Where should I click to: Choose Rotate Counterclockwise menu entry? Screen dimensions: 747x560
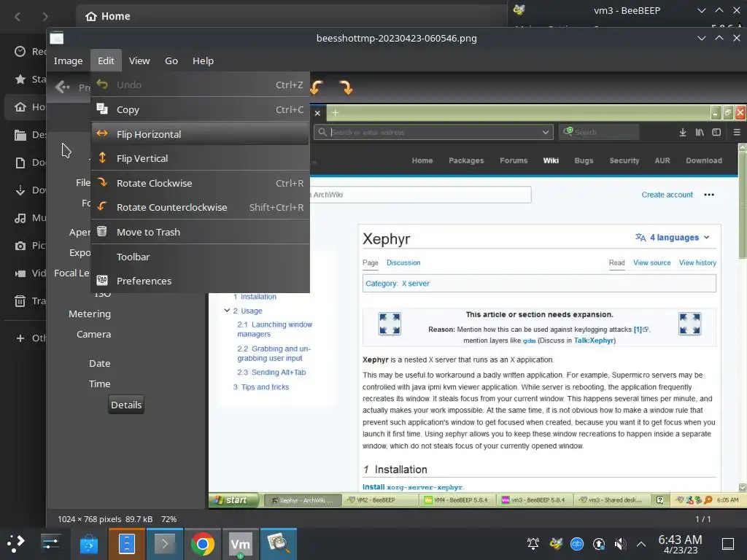(x=200, y=207)
